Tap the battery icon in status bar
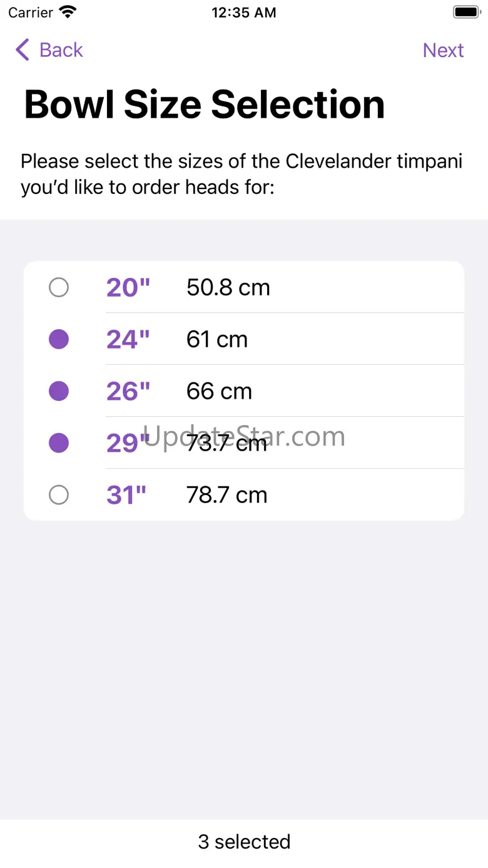The image size is (488, 868). [466, 13]
